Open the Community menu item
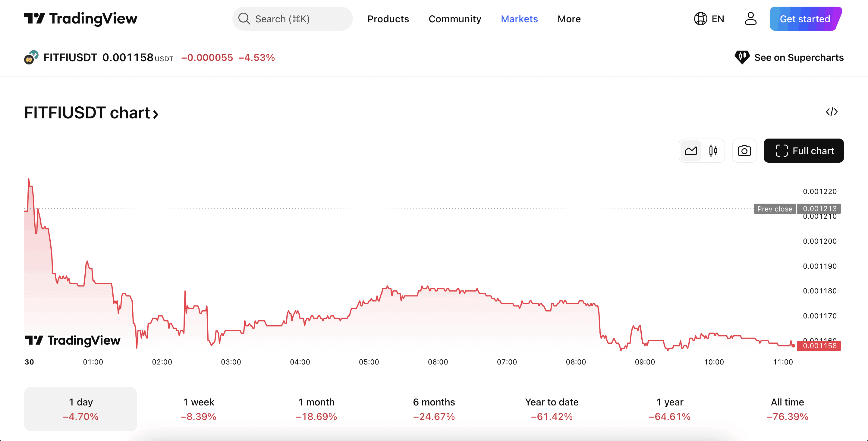The width and height of the screenshot is (868, 441). (454, 19)
